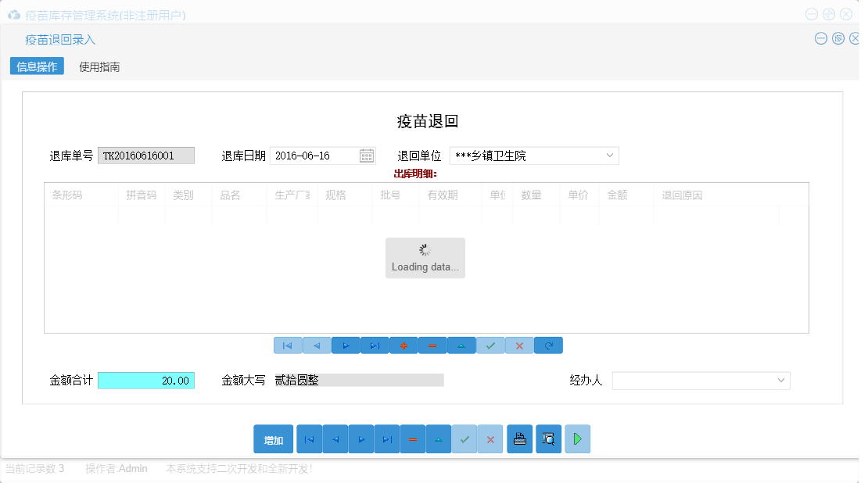Screen dimensions: 868x483
Task: Click the green checkmark post icon
Action: click(x=490, y=345)
